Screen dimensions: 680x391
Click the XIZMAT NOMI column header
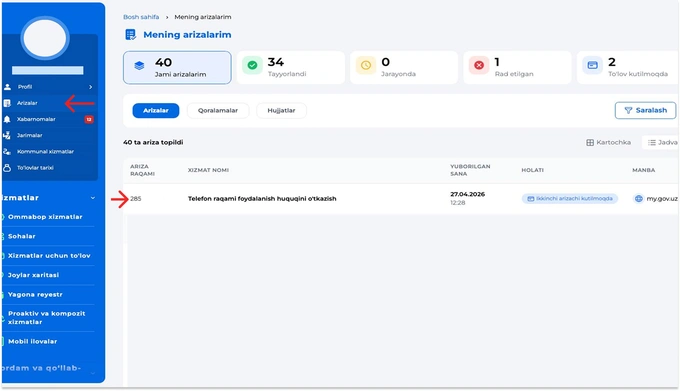click(208, 170)
